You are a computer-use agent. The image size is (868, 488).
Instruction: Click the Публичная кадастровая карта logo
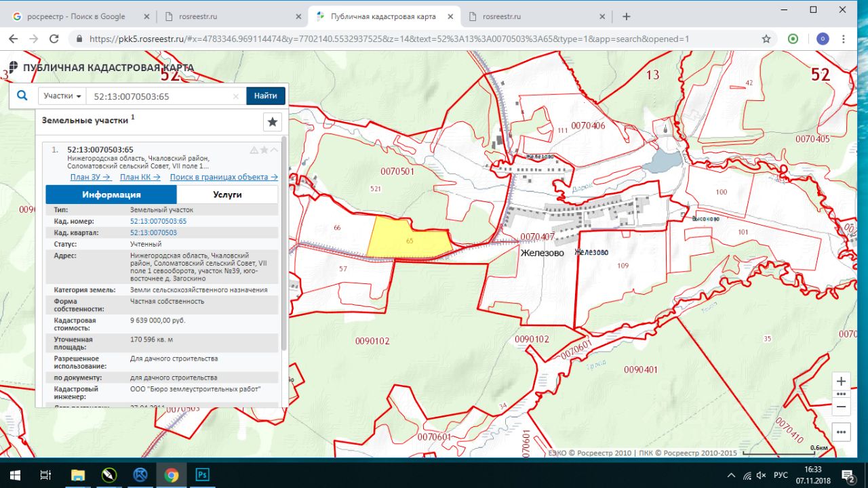pyautogui.click(x=101, y=68)
